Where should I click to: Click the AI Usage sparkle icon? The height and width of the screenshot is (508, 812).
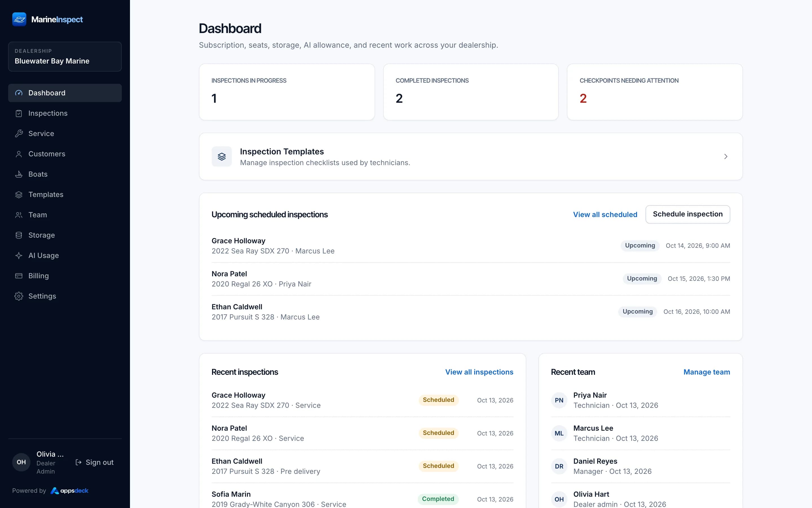pyautogui.click(x=19, y=256)
